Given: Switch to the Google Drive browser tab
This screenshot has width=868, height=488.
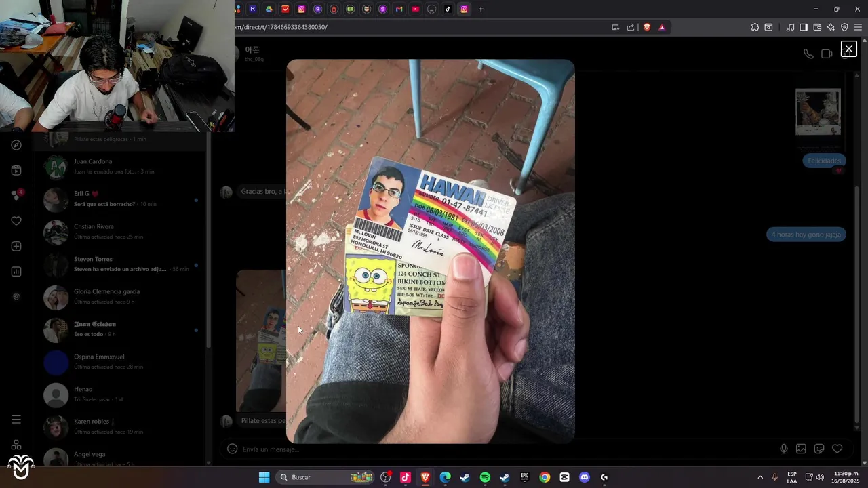Looking at the screenshot, I should 269,9.
